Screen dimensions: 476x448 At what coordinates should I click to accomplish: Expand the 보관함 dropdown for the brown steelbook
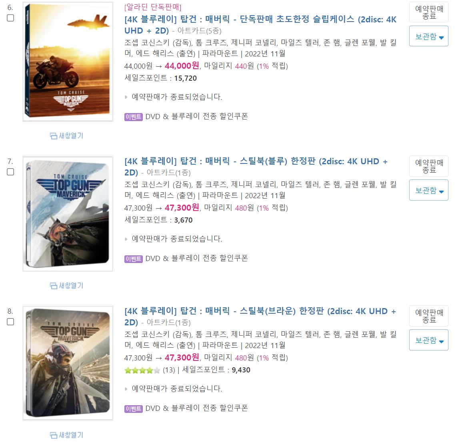click(428, 340)
